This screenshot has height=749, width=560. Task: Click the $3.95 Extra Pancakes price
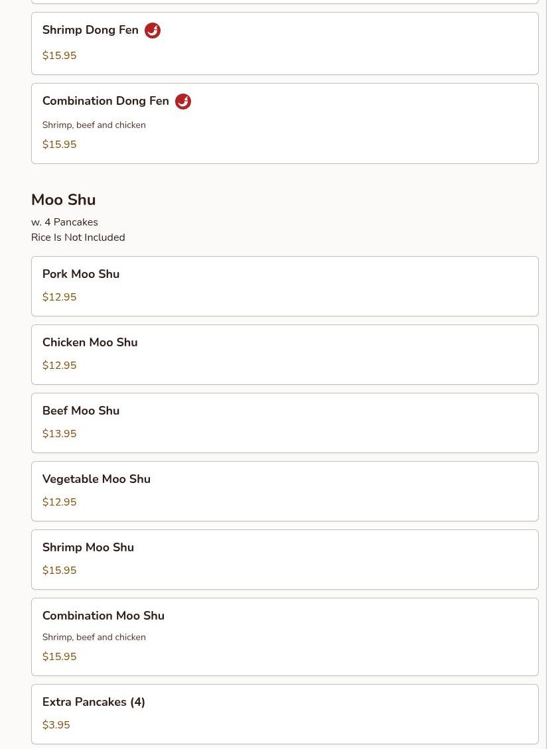(x=56, y=725)
